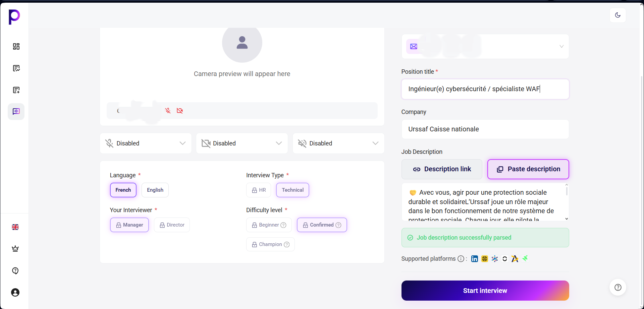Viewport: 644px width, 309px height.
Task: Switch to the Description link tab
Action: tap(442, 169)
